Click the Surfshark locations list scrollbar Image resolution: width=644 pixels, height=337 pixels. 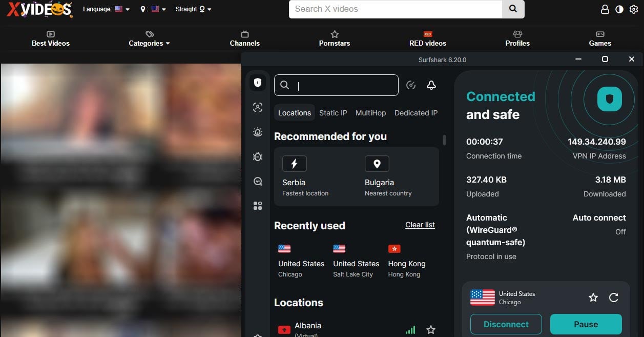click(444, 140)
